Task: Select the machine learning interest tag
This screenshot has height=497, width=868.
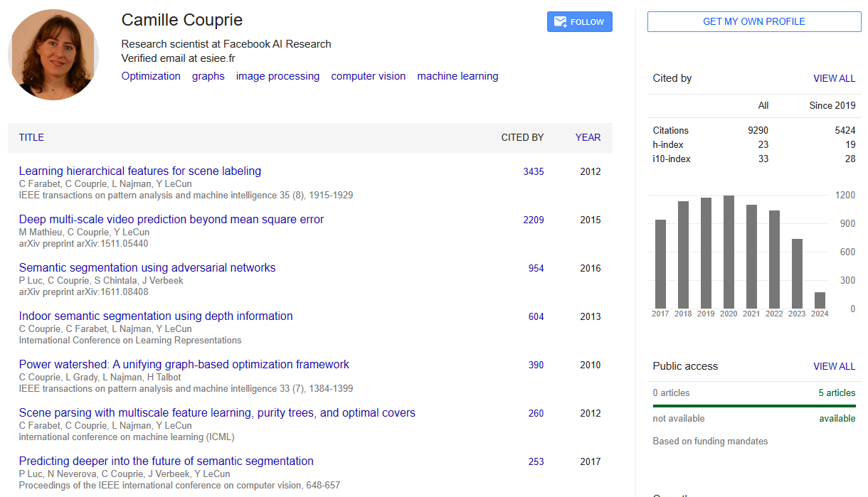Action: [x=457, y=76]
